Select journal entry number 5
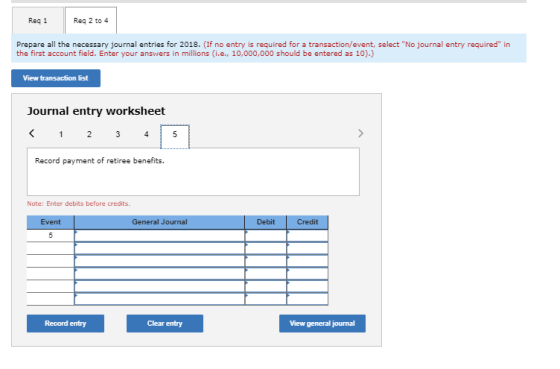This screenshot has width=560, height=369. click(175, 136)
